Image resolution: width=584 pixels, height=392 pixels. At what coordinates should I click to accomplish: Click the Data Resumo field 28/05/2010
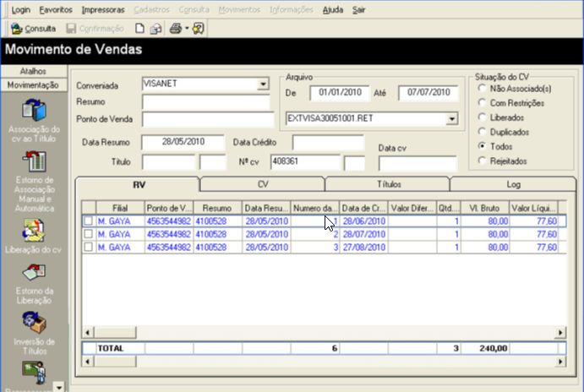(x=183, y=142)
